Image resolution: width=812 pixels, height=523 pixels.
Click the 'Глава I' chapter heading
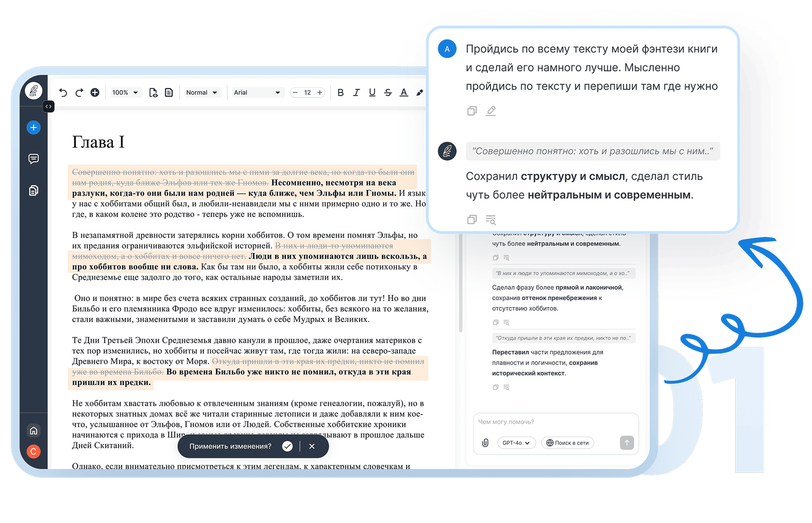click(x=98, y=142)
